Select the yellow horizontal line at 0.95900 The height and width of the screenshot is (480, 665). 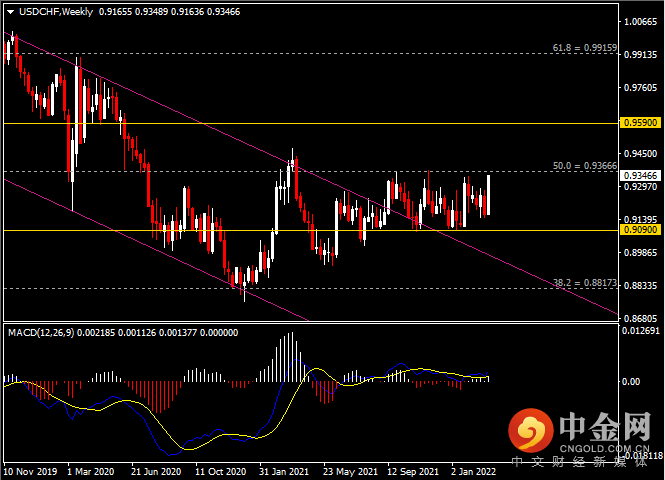tap(311, 123)
